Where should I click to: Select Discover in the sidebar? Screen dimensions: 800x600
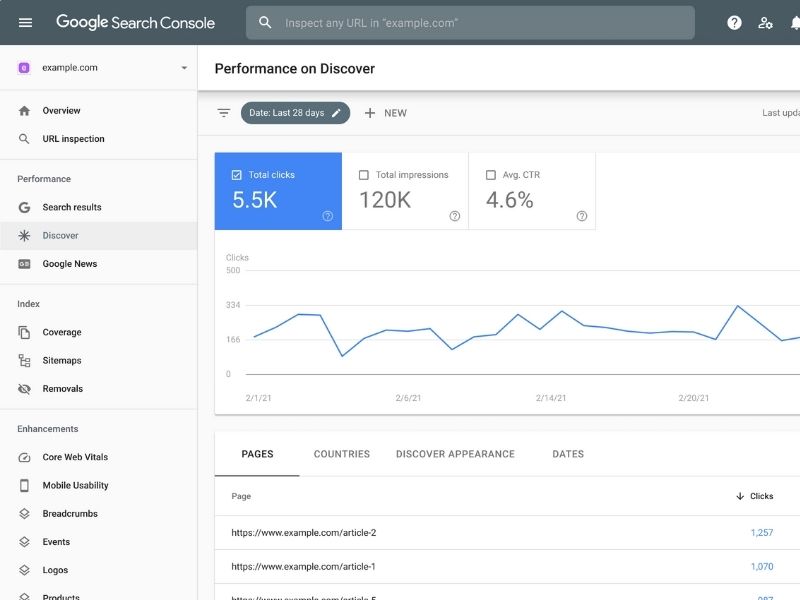pyautogui.click(x=98, y=235)
